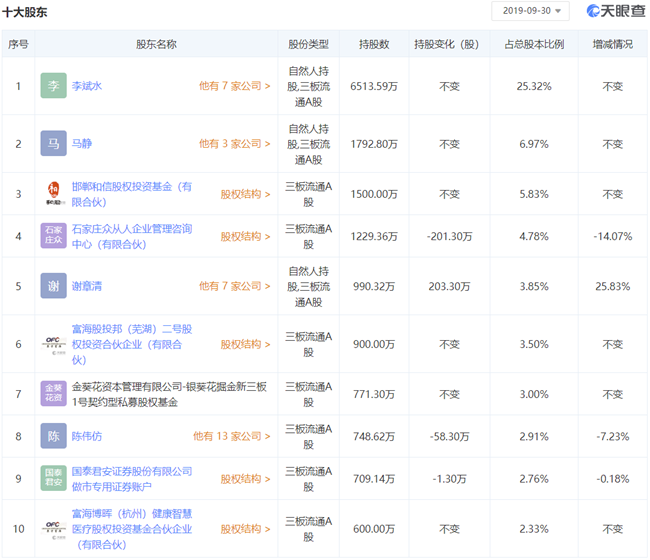650x560 pixels.
Task: Click the 金葵花资 purple avatar icon
Action: (x=53, y=394)
